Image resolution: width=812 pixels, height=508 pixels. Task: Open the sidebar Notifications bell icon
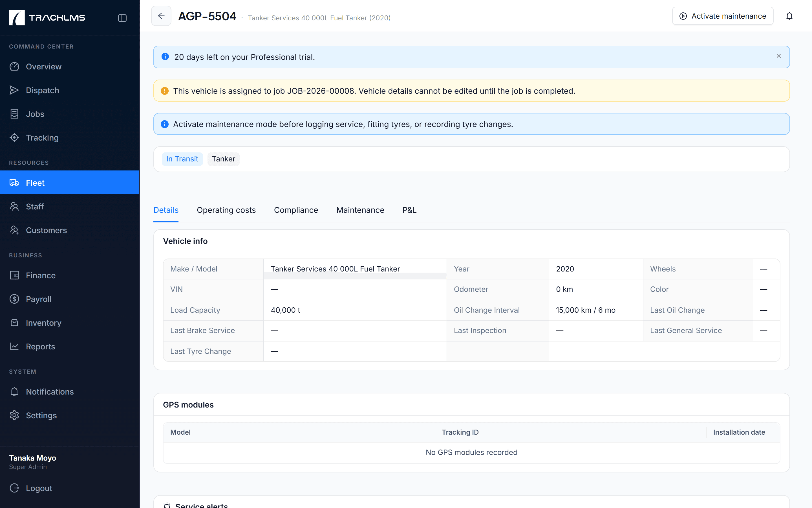[x=14, y=391]
